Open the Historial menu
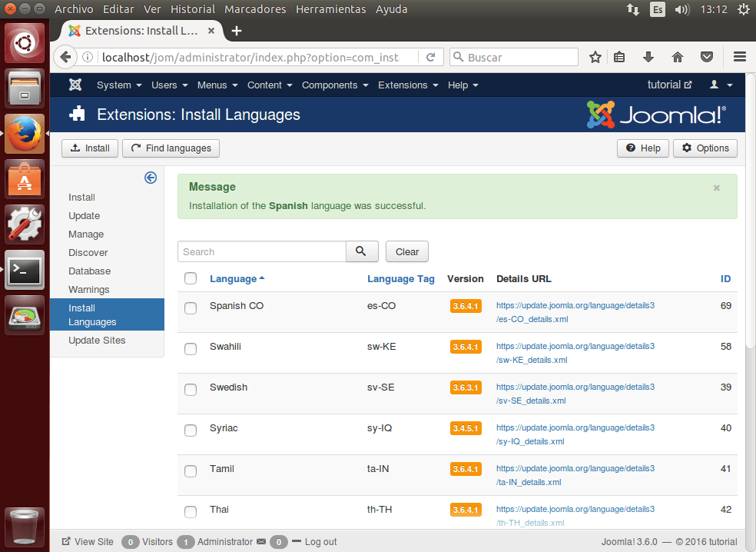Image resolution: width=756 pixels, height=552 pixels. [193, 9]
